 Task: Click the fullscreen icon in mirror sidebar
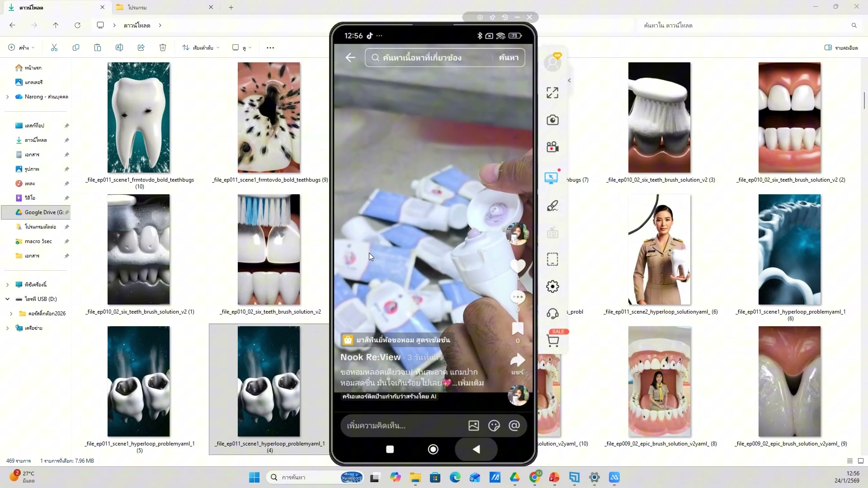click(x=552, y=93)
